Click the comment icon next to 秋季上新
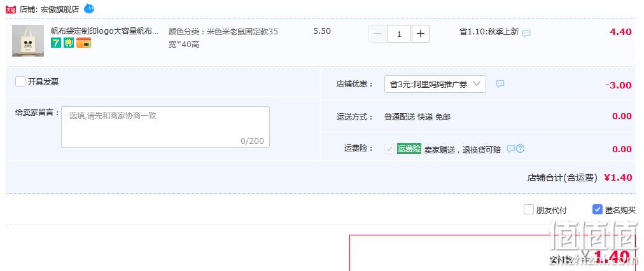 526,33
